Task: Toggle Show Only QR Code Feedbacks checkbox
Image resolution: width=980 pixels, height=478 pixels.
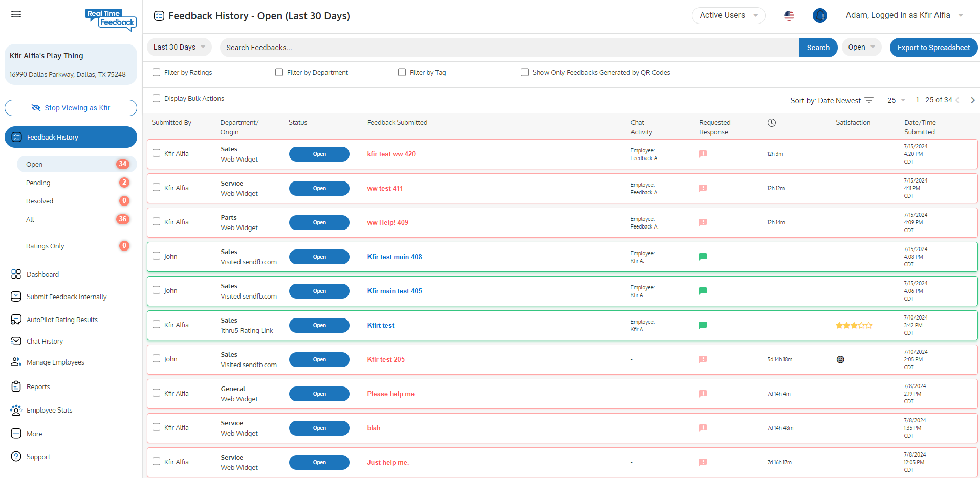Action: click(x=525, y=72)
